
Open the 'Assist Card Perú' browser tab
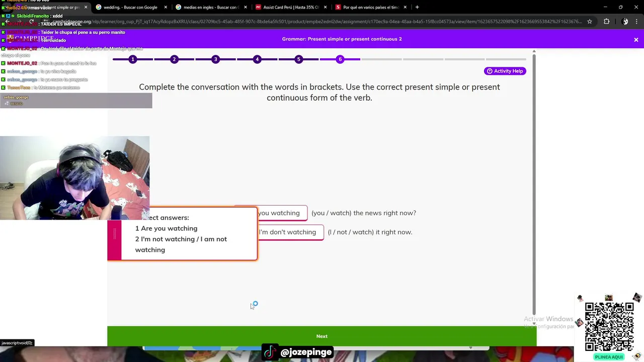tap(291, 7)
